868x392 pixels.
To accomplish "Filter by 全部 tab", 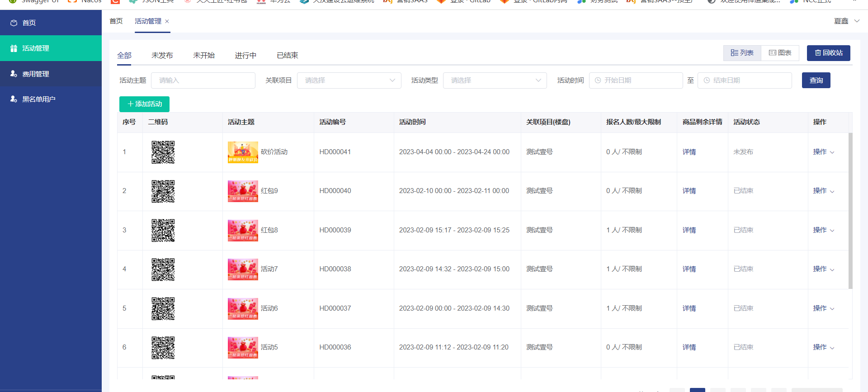I will coord(124,55).
